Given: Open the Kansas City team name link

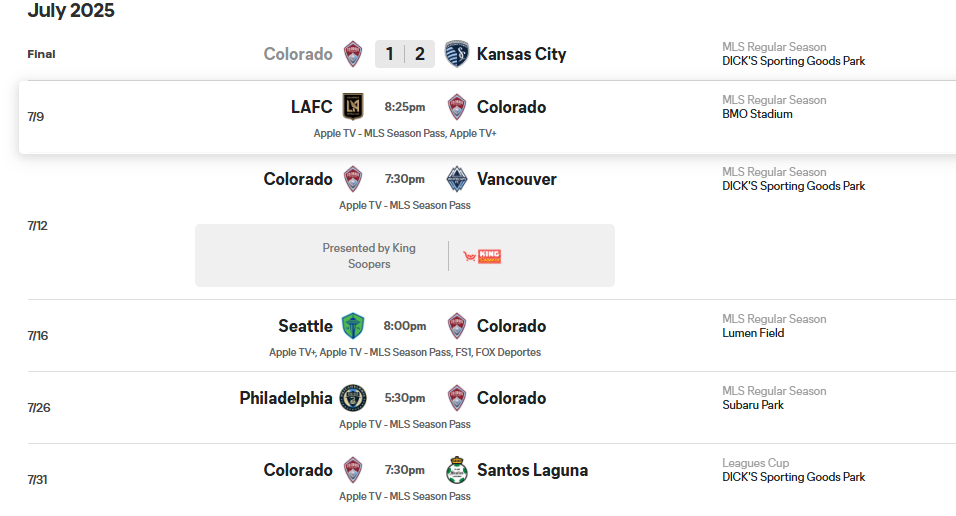Looking at the screenshot, I should click(x=521, y=54).
